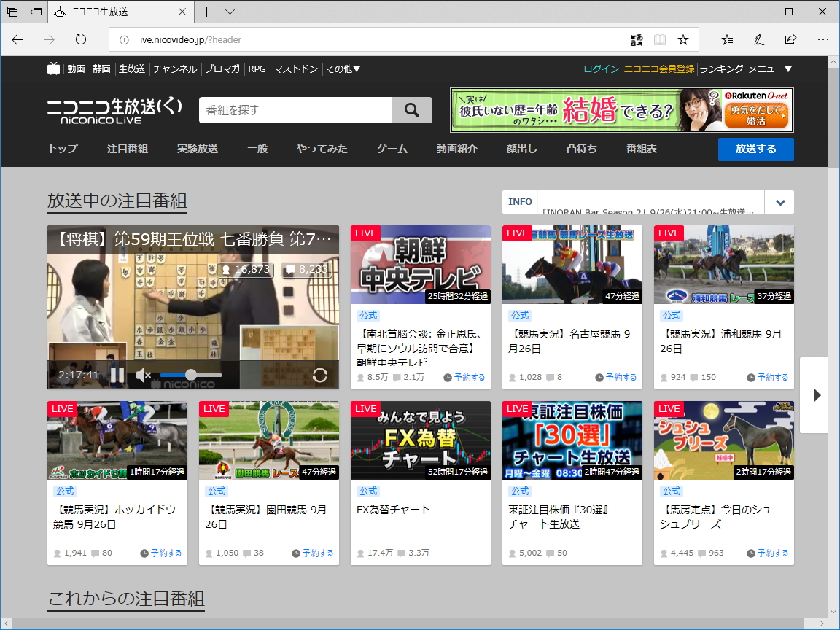Expand the INFO announcement panel chevron
The height and width of the screenshot is (630, 840).
tap(779, 202)
